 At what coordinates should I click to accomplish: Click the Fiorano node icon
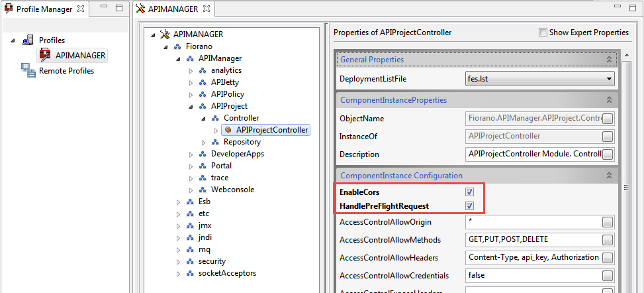[x=177, y=46]
